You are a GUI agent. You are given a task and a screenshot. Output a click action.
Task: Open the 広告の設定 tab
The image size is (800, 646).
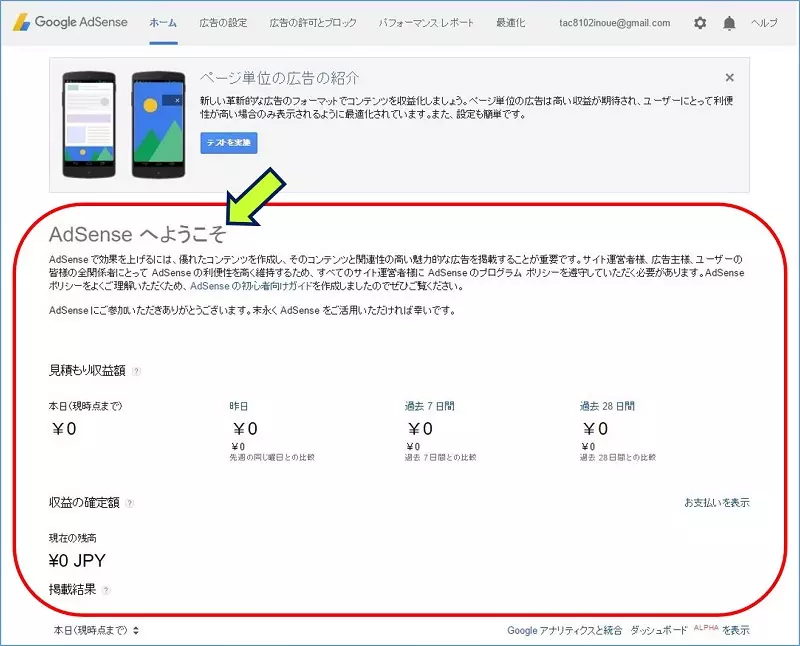tap(223, 23)
